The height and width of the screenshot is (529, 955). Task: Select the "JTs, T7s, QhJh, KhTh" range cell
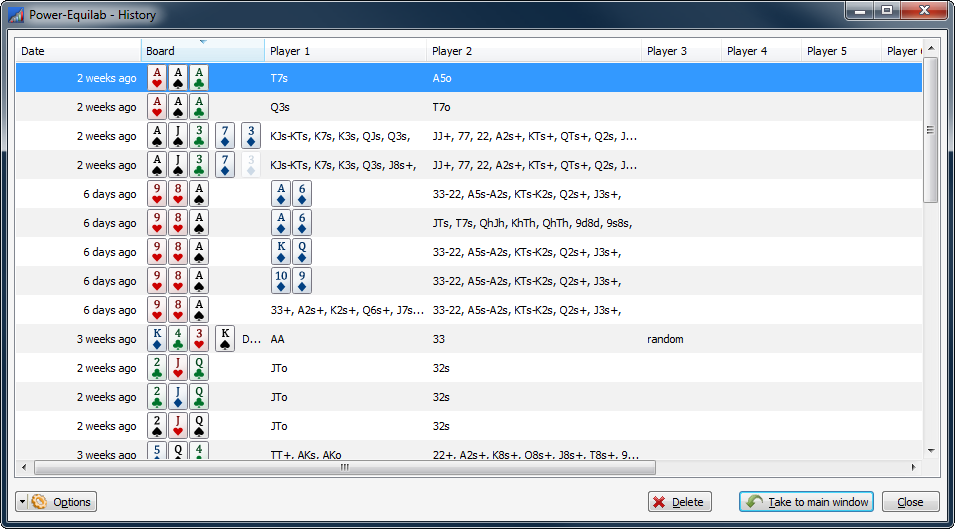tap(532, 223)
